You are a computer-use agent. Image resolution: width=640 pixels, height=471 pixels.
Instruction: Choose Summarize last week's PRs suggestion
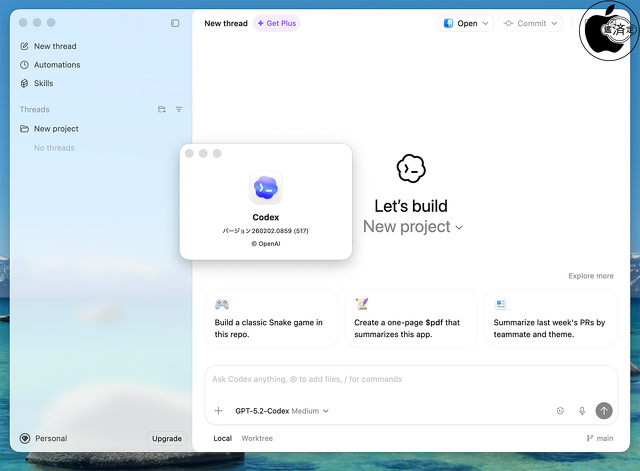click(550, 319)
